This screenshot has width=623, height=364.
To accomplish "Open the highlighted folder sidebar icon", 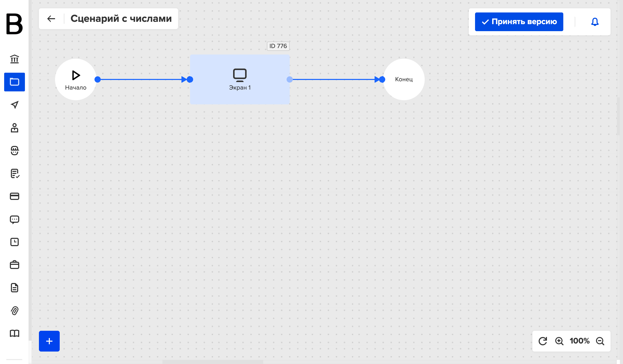I will [15, 82].
